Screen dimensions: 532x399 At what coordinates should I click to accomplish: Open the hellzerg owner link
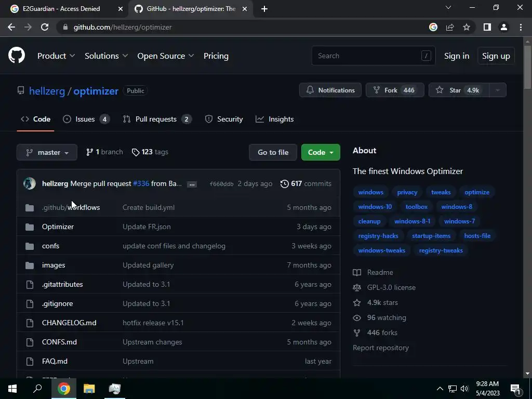click(47, 91)
